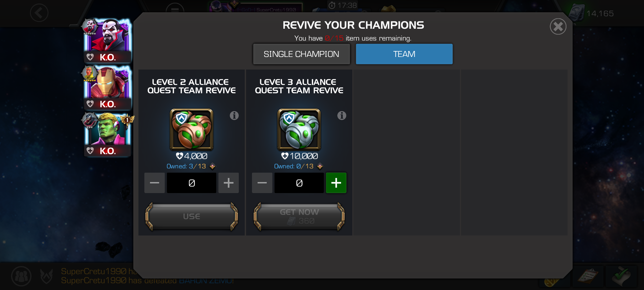644x290 pixels.
Task: Go back with the top-left arrow
Action: pyautogui.click(x=39, y=13)
